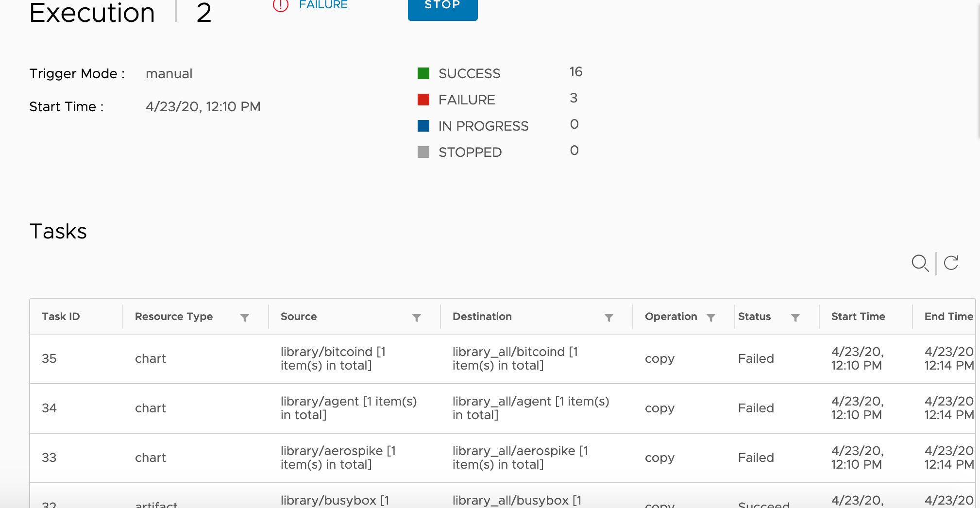Open the Status column filter
Viewport: 980px width, 508px height.
(795, 318)
